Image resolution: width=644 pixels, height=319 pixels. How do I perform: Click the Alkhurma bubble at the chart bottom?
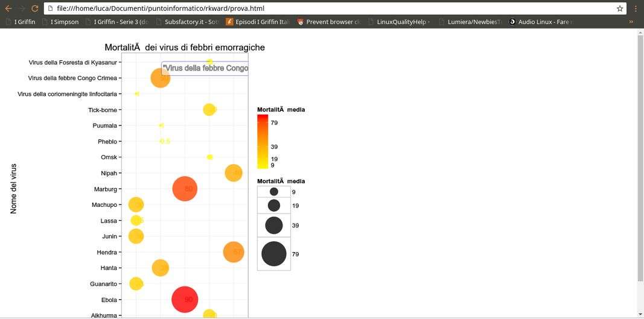pos(209,315)
